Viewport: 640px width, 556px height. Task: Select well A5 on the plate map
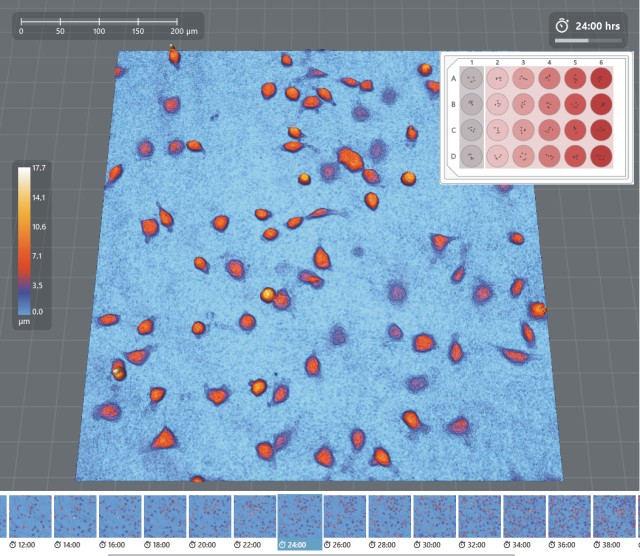pyautogui.click(x=577, y=78)
